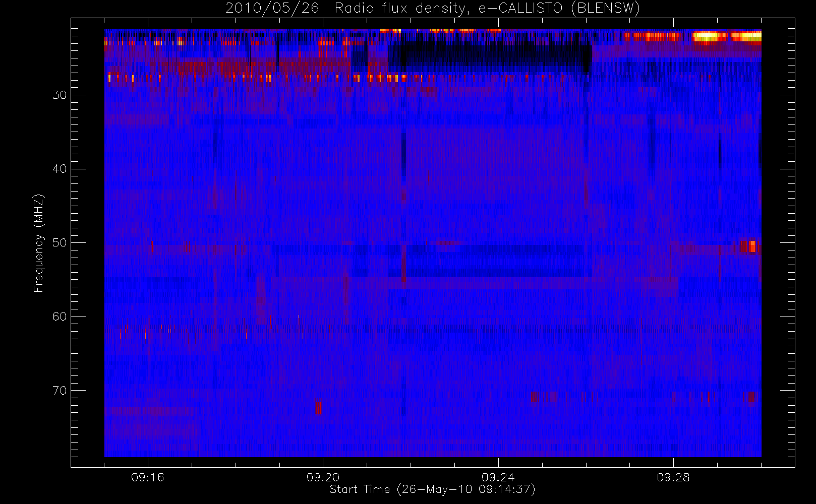Click the 70 MHz frequency tick label
816x504 pixels.
point(59,391)
